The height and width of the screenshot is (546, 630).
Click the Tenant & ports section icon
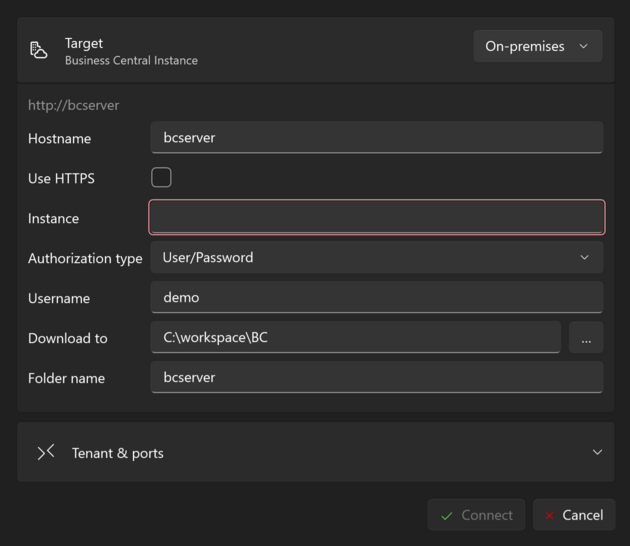46,452
